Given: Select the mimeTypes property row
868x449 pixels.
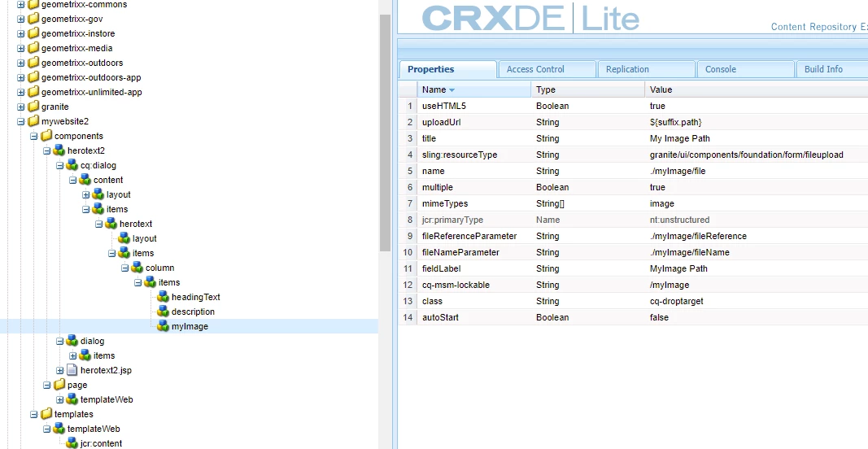Looking at the screenshot, I should [x=633, y=203].
